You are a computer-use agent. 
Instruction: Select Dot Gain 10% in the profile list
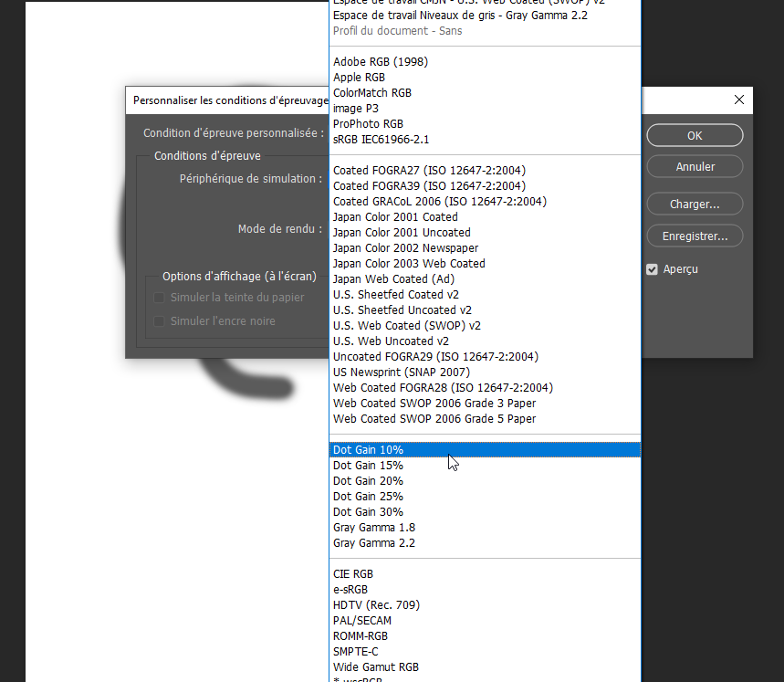coord(368,450)
